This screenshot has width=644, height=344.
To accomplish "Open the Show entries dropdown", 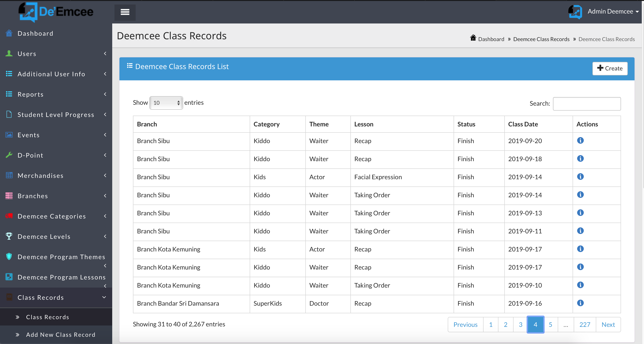I will point(166,103).
